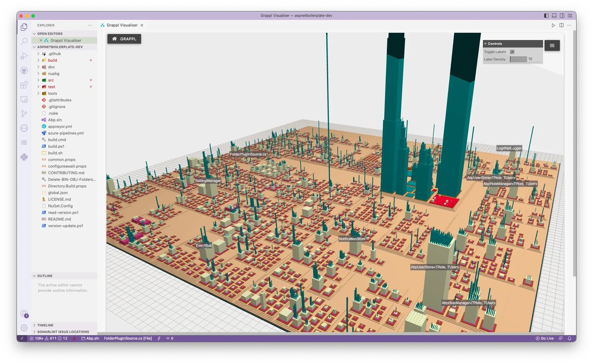The height and width of the screenshot is (364, 593).
Task: Collapse the Controls panel
Action: click(x=512, y=43)
